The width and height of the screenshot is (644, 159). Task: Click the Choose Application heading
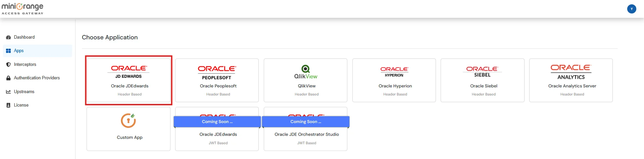pyautogui.click(x=110, y=37)
